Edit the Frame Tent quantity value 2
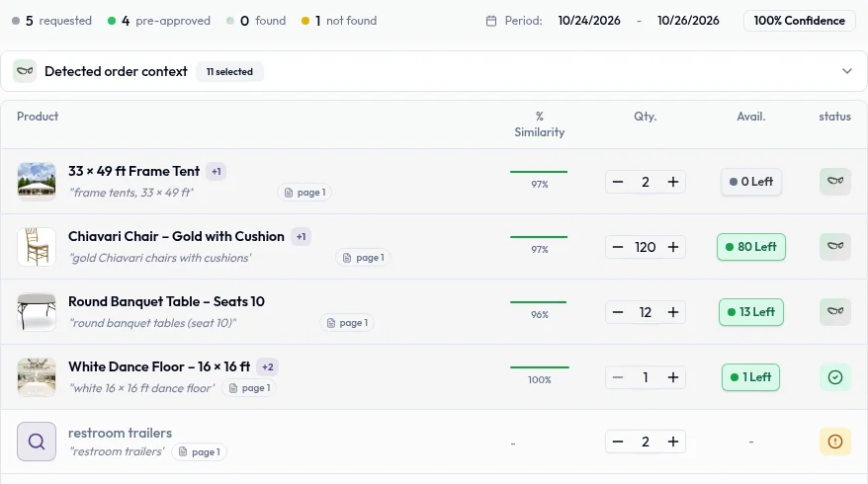The height and width of the screenshot is (484, 868). coord(645,182)
